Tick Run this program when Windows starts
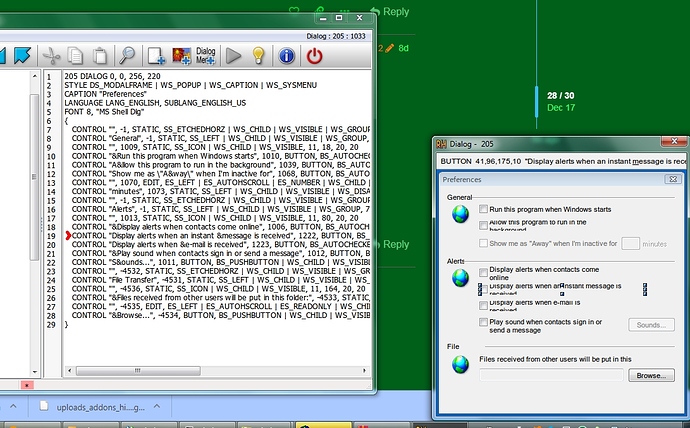 click(x=483, y=209)
